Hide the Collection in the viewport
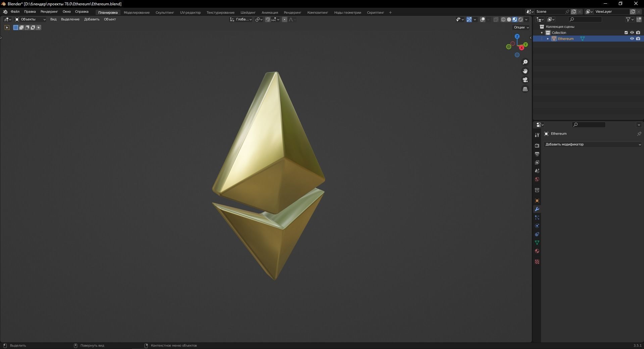This screenshot has height=349, width=644. (632, 33)
